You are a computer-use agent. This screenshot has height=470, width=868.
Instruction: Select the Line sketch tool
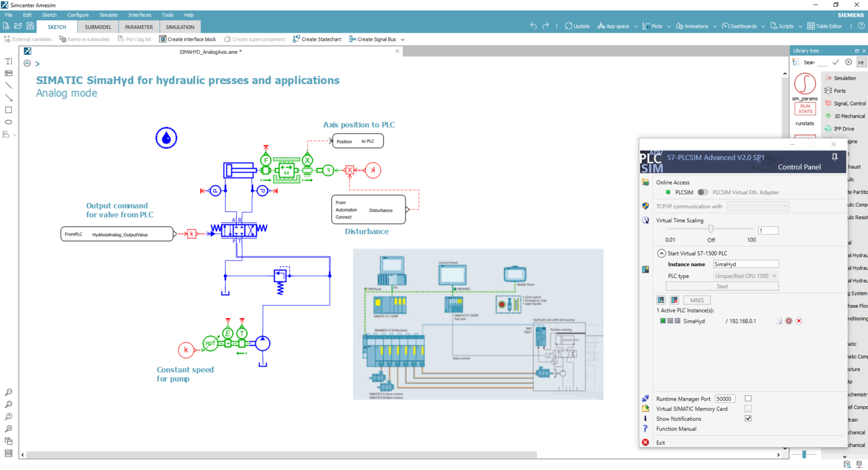click(8, 86)
